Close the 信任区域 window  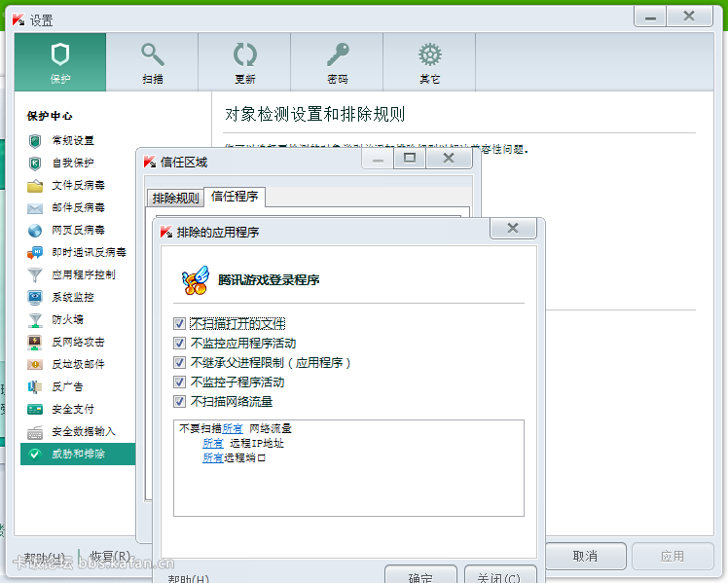449,159
